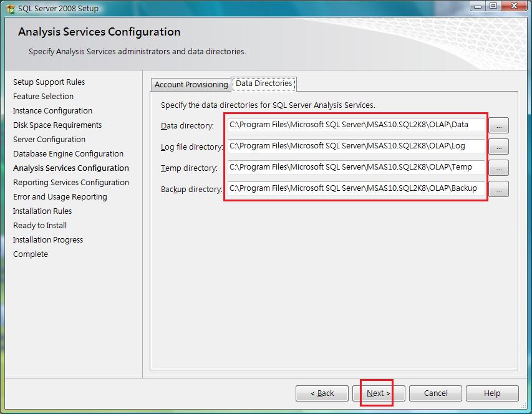532x414 pixels.
Task: Close the SQL Server 2008 Setup window
Action: [x=514, y=6]
